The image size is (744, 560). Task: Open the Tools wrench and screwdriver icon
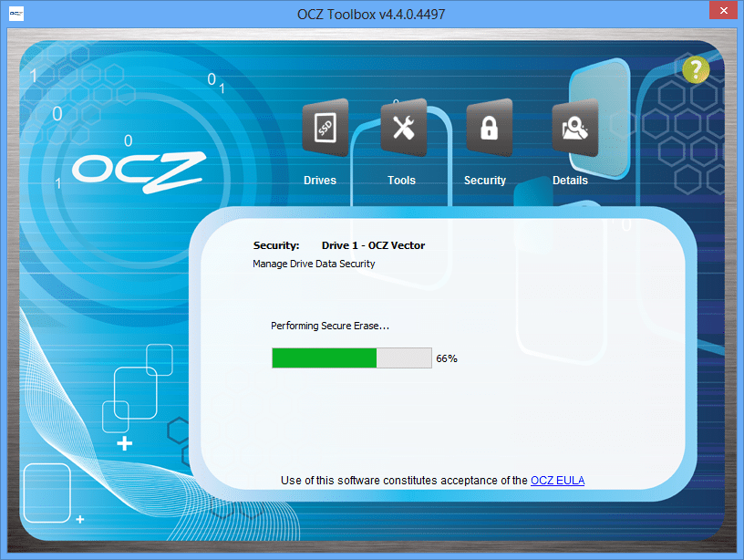pos(404,128)
